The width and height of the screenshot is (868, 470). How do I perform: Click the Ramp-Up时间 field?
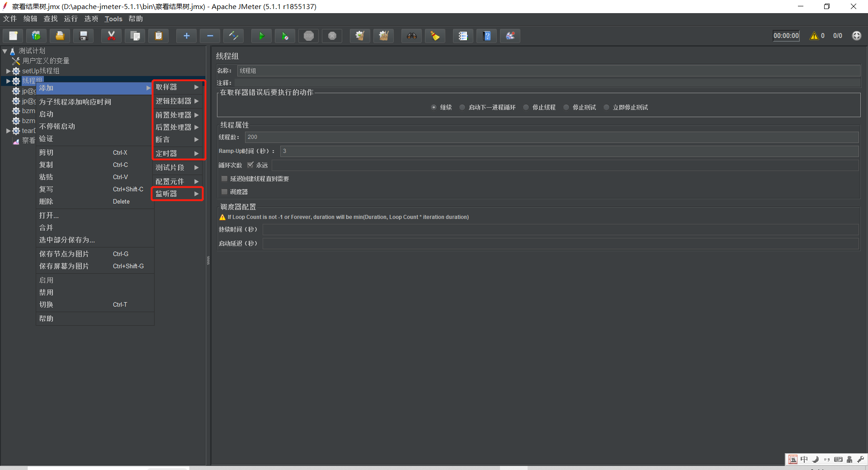(569, 151)
